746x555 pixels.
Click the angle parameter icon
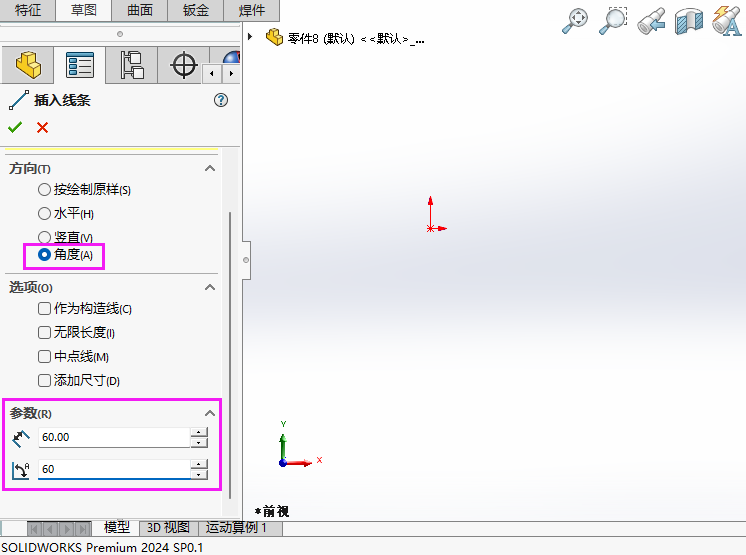click(x=21, y=470)
